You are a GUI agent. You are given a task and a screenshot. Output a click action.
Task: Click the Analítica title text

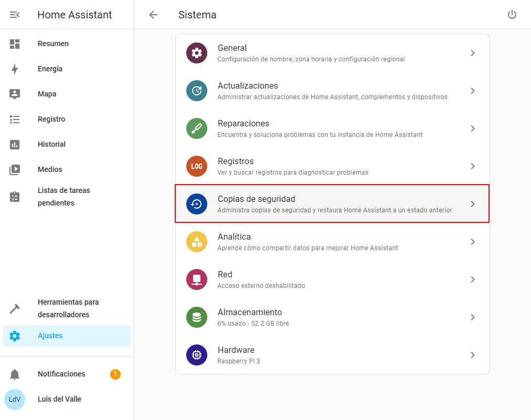[x=234, y=237]
